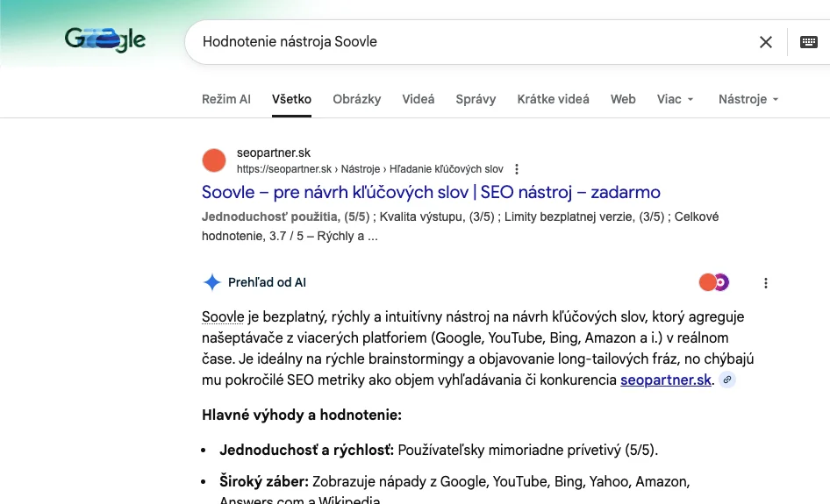Click into the search input field
The height and width of the screenshot is (504, 830).
[474, 42]
